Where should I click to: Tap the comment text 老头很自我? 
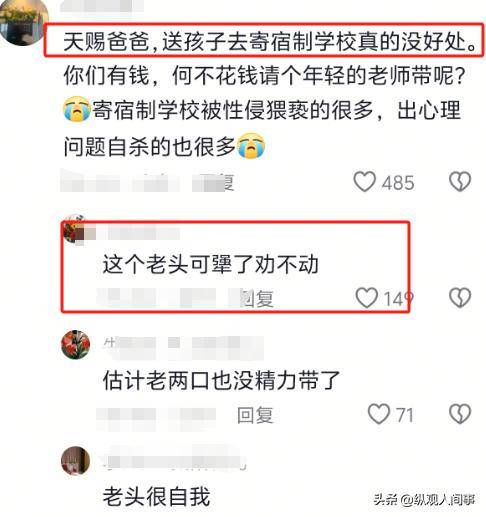(x=157, y=496)
